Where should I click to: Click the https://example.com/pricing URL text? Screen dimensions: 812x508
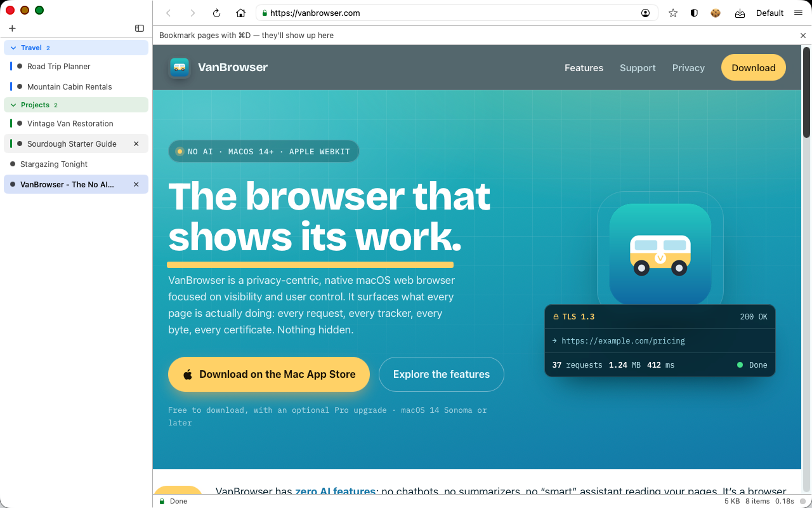coord(623,340)
